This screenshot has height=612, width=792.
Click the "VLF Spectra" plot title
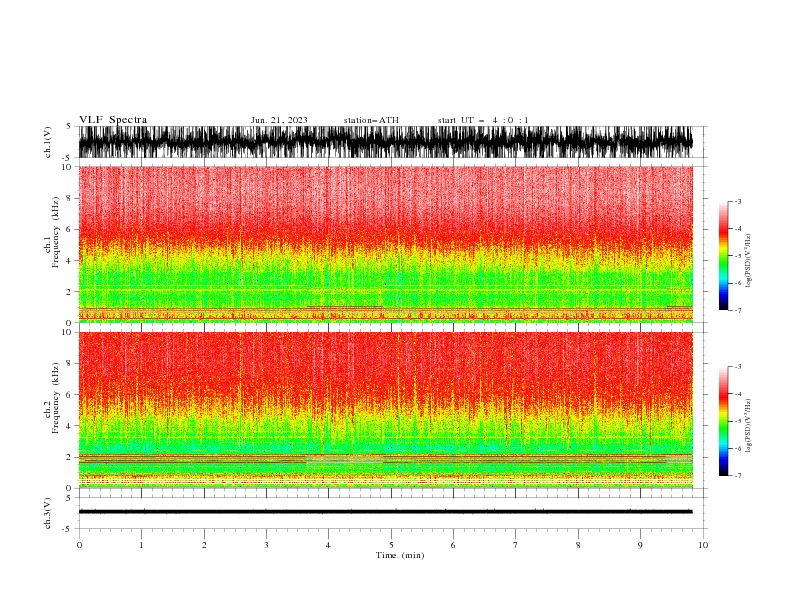tap(113, 120)
